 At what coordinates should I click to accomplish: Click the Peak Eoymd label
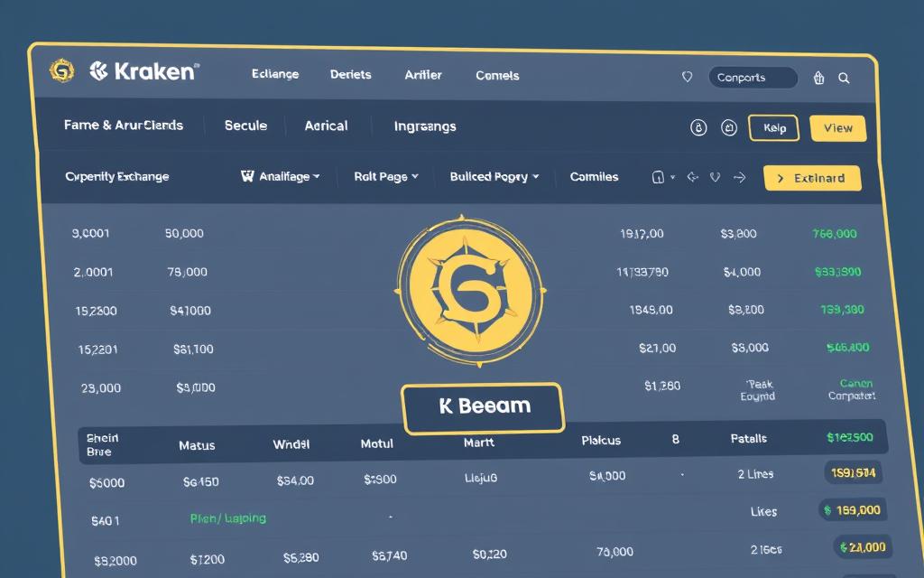coord(758,390)
